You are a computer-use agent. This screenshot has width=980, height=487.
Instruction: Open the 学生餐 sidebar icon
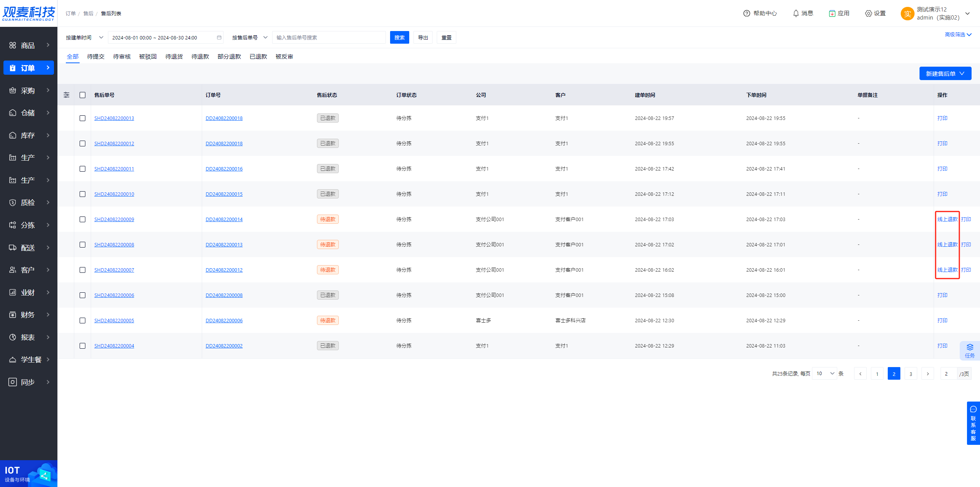pos(13,359)
